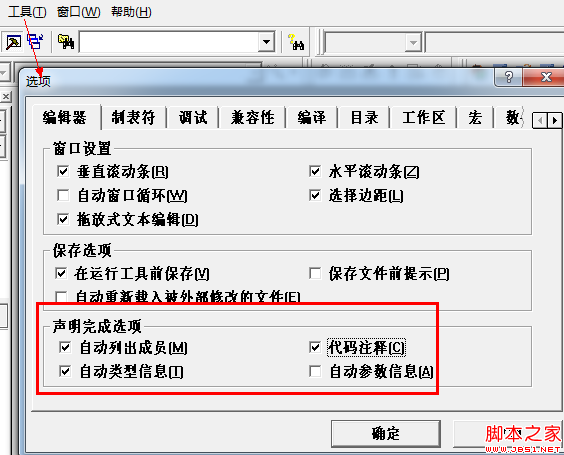Screen dimensions: 564x455
Task: Uncheck the 代码注释 checkbox
Action: (315, 347)
